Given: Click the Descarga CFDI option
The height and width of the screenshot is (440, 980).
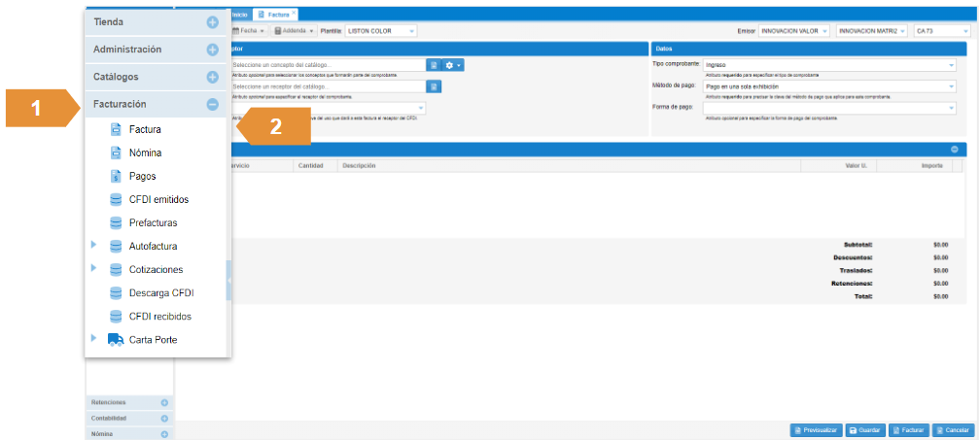Looking at the screenshot, I should pos(160,292).
